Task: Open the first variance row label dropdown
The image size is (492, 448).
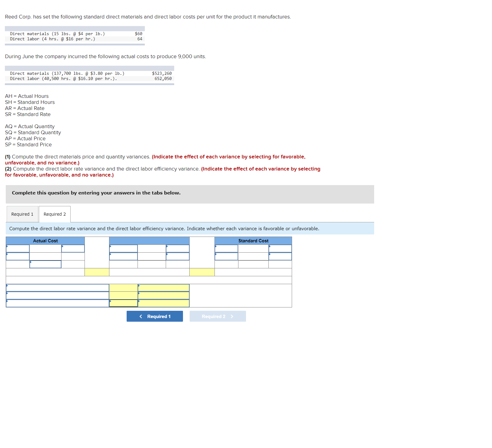Action: point(57,287)
